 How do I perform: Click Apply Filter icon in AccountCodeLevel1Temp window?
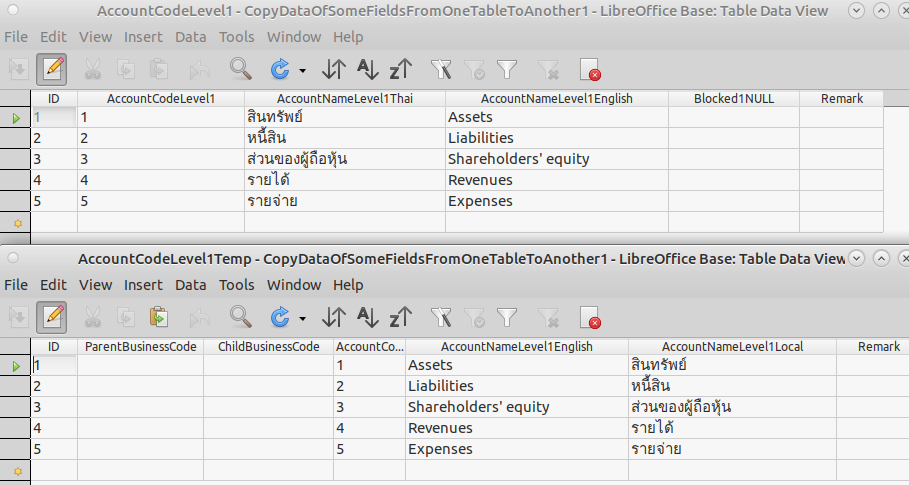(x=474, y=318)
